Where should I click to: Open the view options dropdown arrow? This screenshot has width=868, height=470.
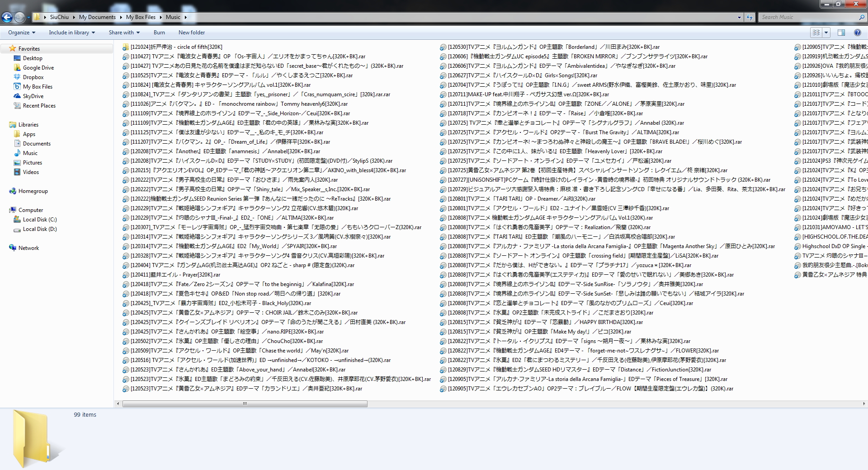point(826,33)
